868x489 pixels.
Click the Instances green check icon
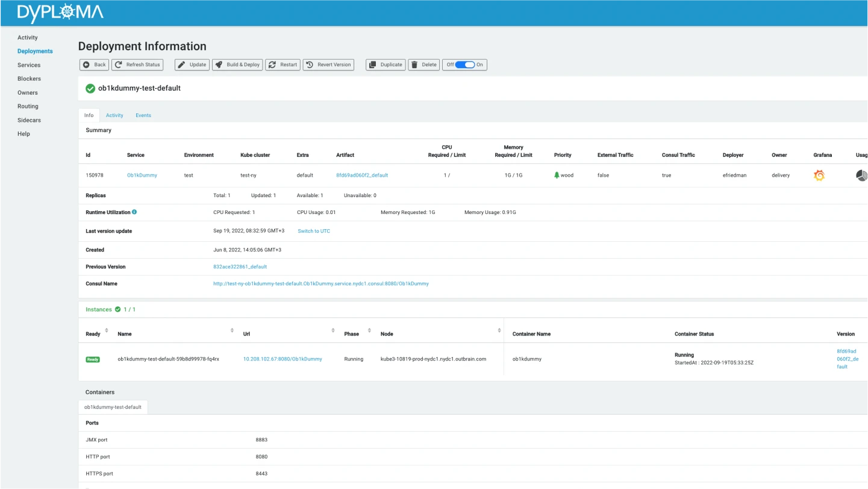tap(118, 309)
